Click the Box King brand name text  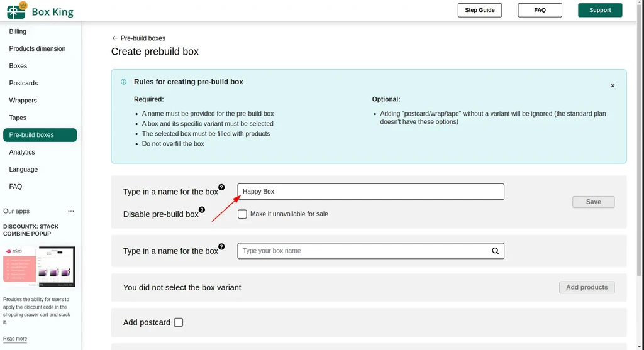click(x=53, y=12)
